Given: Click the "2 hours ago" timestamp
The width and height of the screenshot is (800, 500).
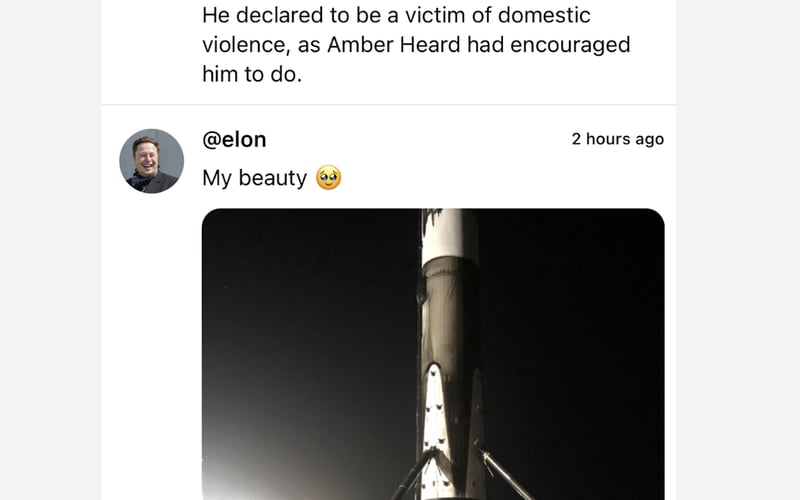Looking at the screenshot, I should coord(617,139).
